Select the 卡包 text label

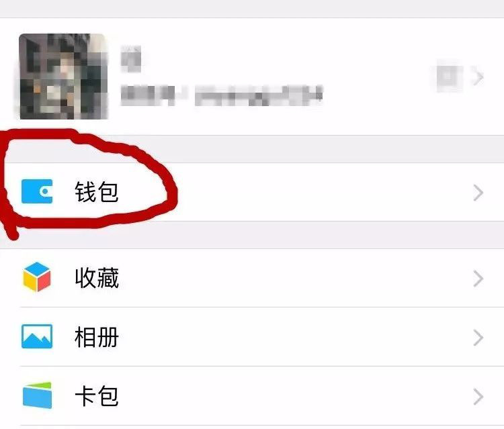click(x=97, y=396)
